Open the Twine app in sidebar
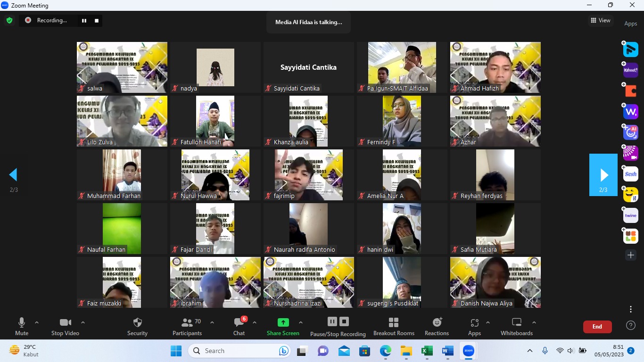 (630, 215)
